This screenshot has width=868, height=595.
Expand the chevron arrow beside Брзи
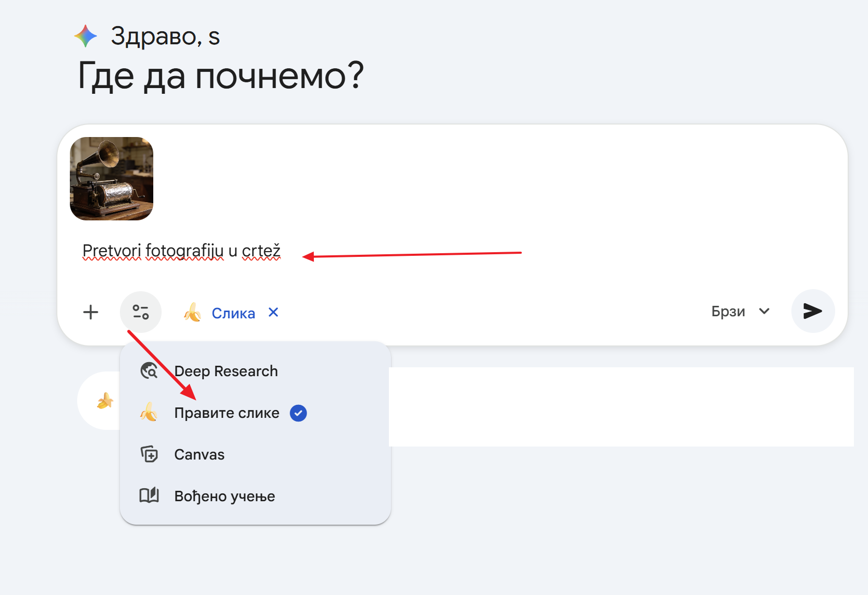pos(764,312)
